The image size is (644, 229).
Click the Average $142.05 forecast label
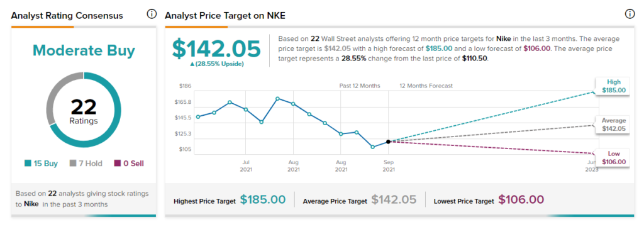click(x=614, y=125)
